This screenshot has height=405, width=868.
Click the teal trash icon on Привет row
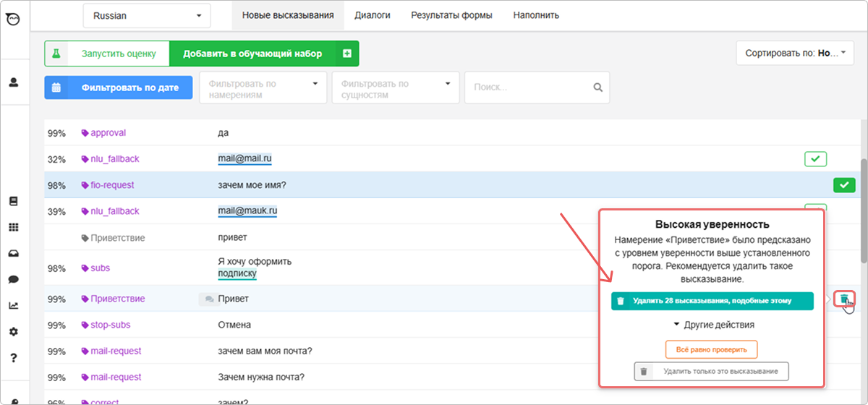[843, 299]
